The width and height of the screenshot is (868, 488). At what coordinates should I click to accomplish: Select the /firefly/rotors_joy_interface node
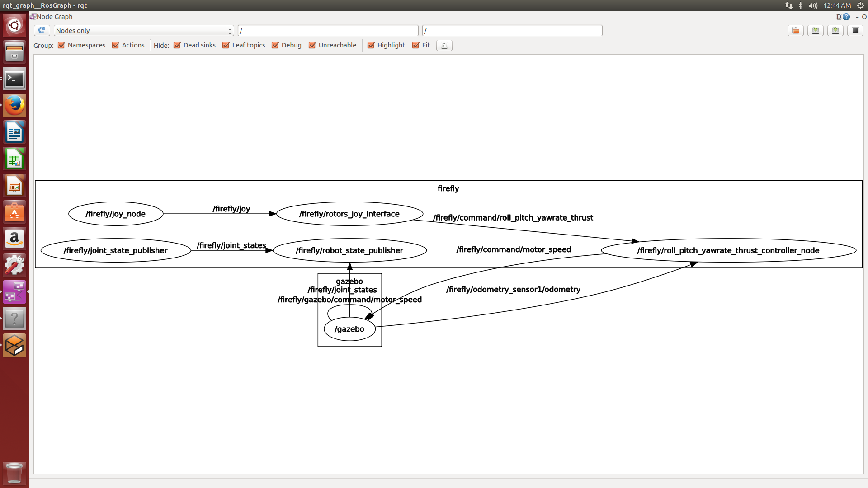[349, 214]
